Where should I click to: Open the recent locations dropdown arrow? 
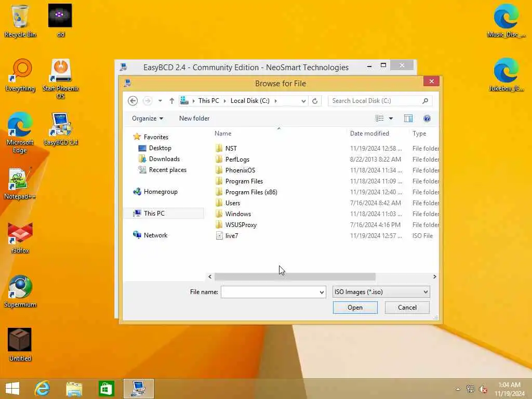click(160, 101)
